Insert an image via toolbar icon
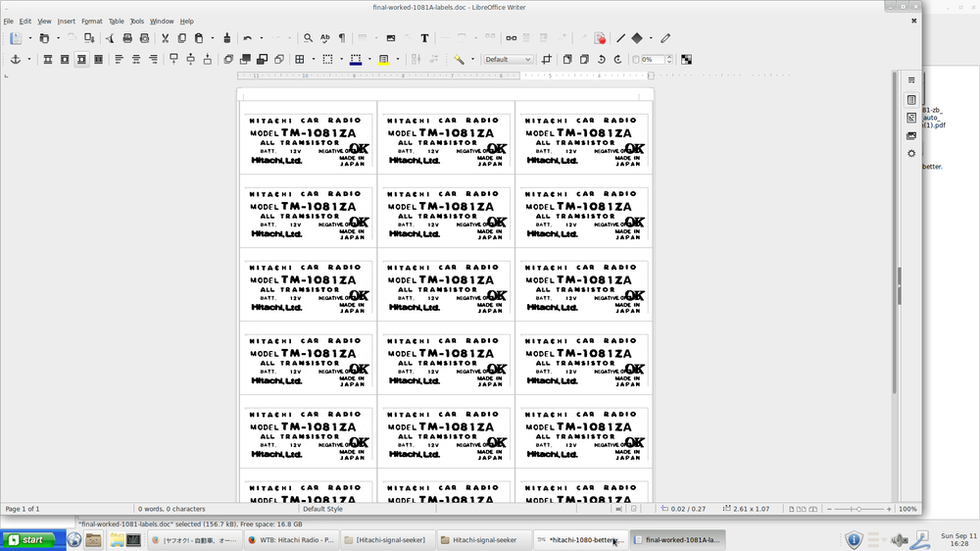The image size is (980, 551). click(x=391, y=38)
